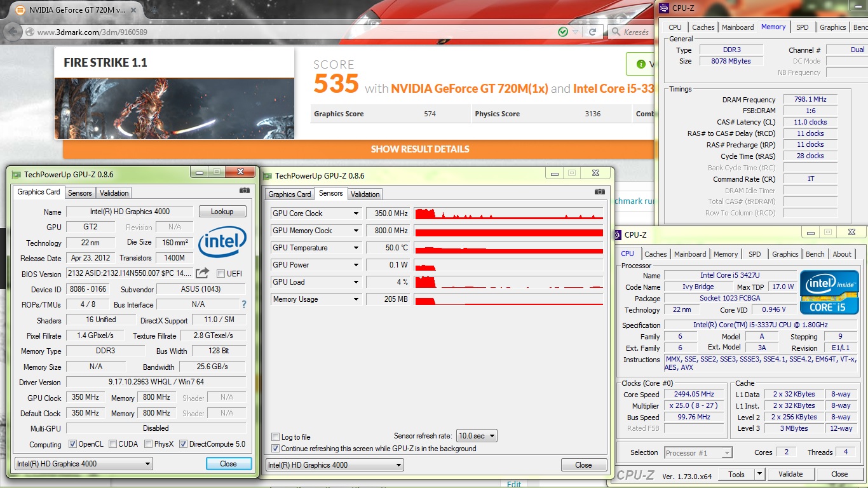Toggle the CUDA checkbox
Viewport: 868px width, 488px height.
pos(112,444)
